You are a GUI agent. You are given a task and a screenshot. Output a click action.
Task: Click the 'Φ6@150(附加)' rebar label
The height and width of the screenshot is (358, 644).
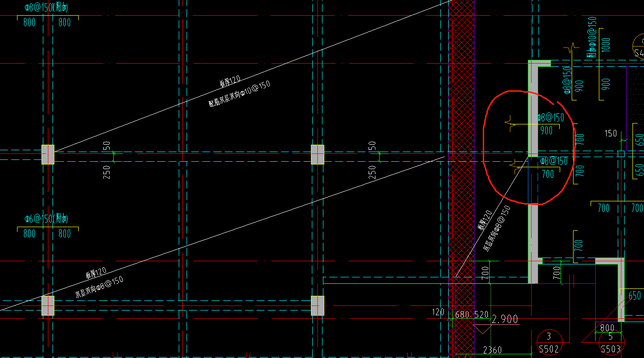point(47,217)
